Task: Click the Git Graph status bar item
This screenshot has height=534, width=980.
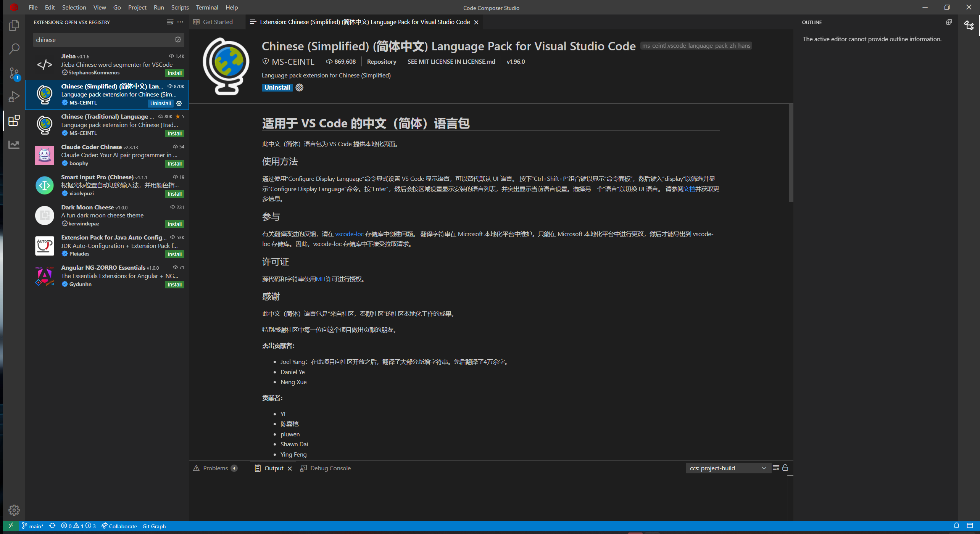Action: tap(154, 526)
